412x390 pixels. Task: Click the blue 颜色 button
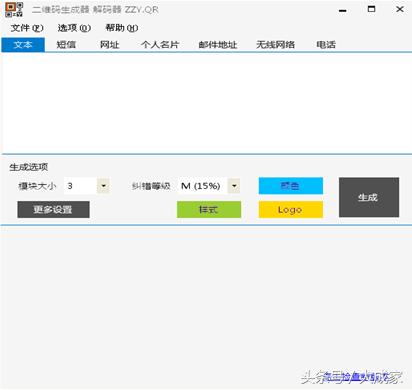(x=291, y=186)
